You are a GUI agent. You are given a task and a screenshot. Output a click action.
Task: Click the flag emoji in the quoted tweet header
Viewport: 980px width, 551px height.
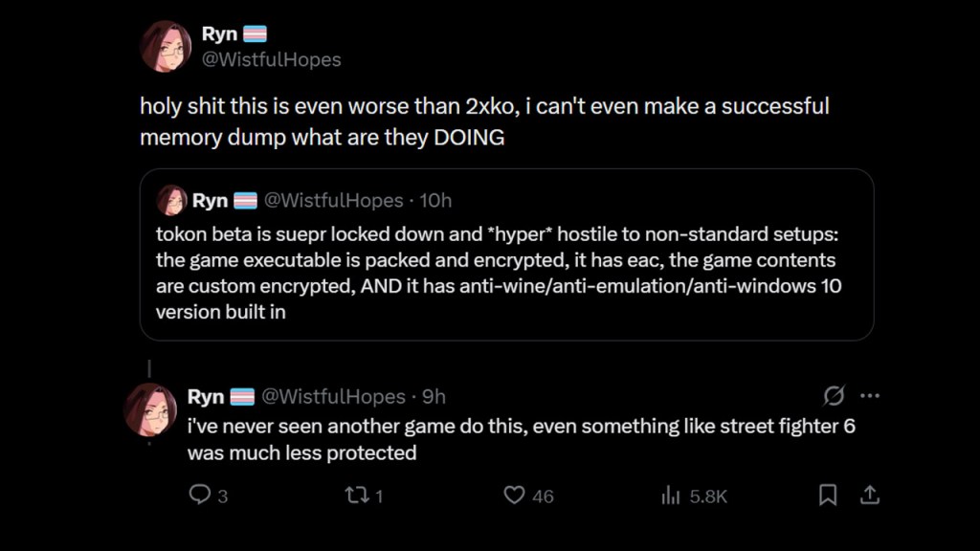(x=245, y=201)
